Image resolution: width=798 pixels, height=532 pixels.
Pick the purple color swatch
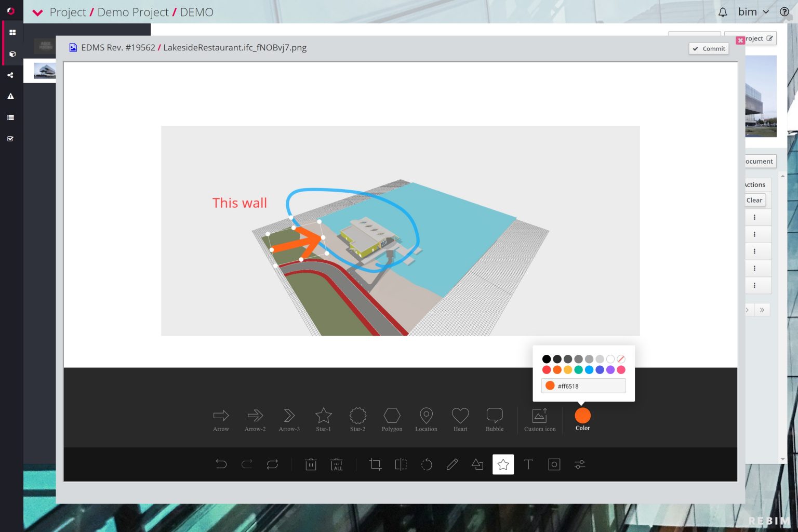click(x=610, y=370)
